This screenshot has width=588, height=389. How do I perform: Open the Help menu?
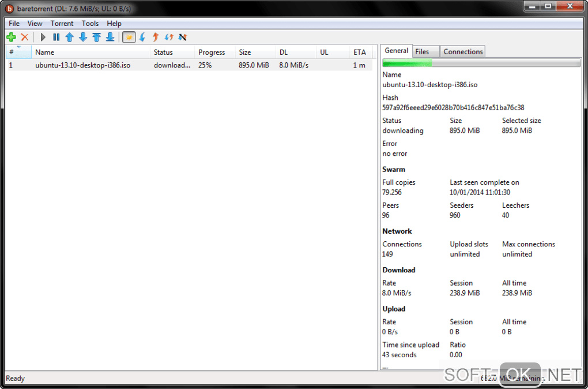(x=114, y=23)
